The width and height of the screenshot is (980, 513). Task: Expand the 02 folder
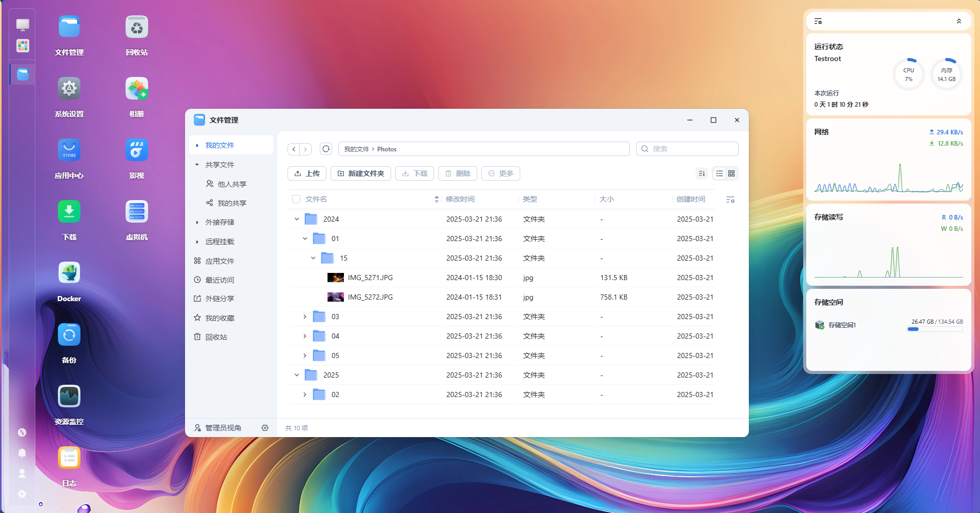pos(305,394)
